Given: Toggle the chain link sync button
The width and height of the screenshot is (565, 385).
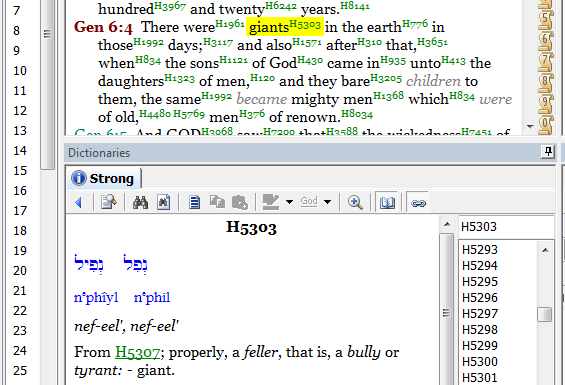Looking at the screenshot, I should 418,203.
